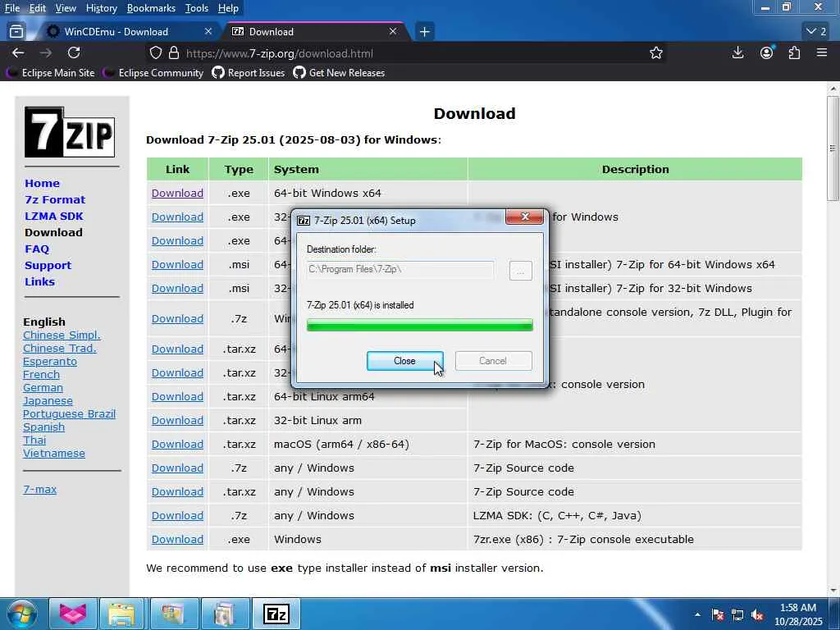Click the forward navigation arrow
The height and width of the screenshot is (630, 840).
click(46, 53)
